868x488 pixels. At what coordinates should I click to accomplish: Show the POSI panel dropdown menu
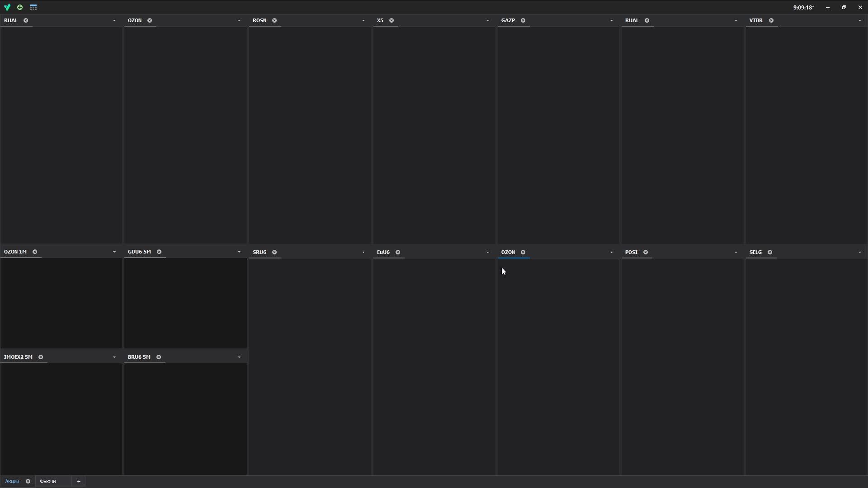pyautogui.click(x=736, y=252)
